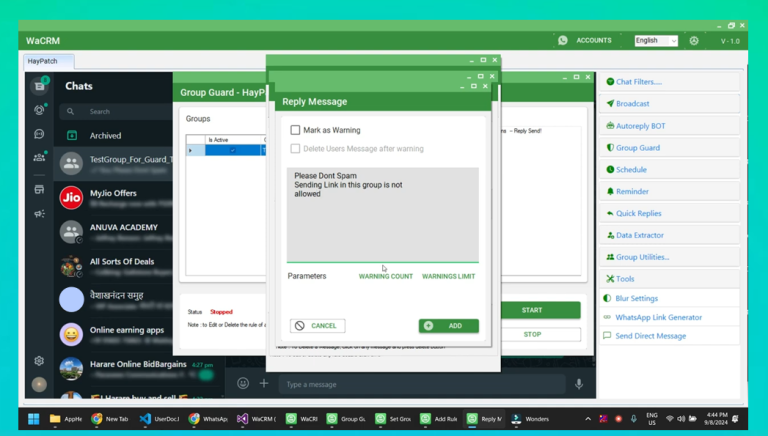Open the WhatsApp Status icon in sidebar
Image resolution: width=768 pixels, height=436 pixels.
pos(39,110)
